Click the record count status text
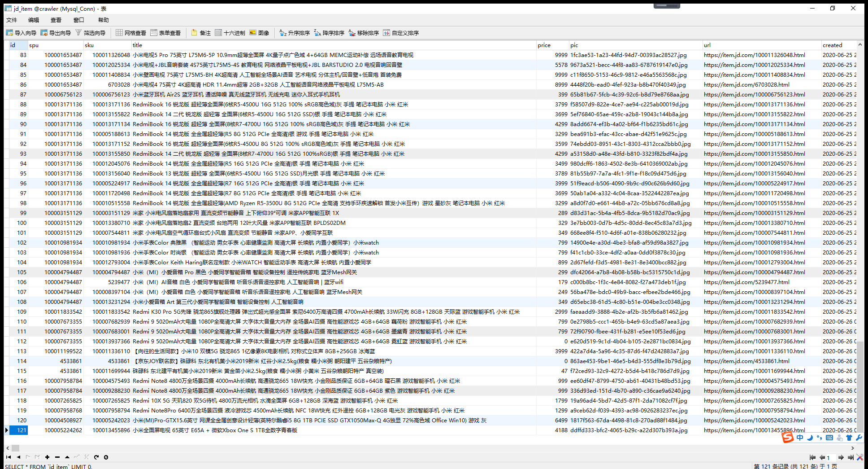The width and height of the screenshot is (868, 469). click(795, 466)
